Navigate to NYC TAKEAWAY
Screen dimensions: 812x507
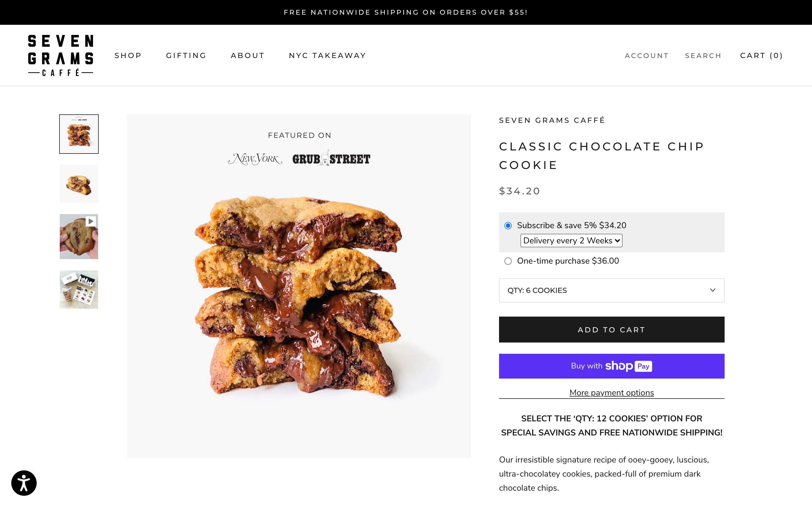pyautogui.click(x=328, y=55)
